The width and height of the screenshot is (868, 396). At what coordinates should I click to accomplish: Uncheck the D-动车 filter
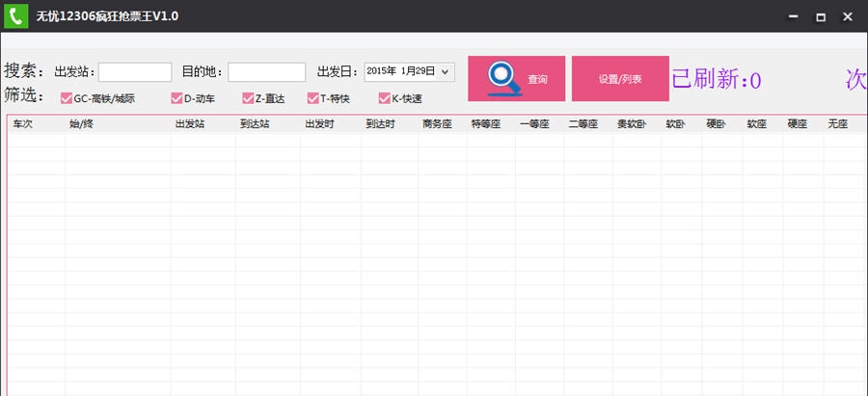point(176,98)
